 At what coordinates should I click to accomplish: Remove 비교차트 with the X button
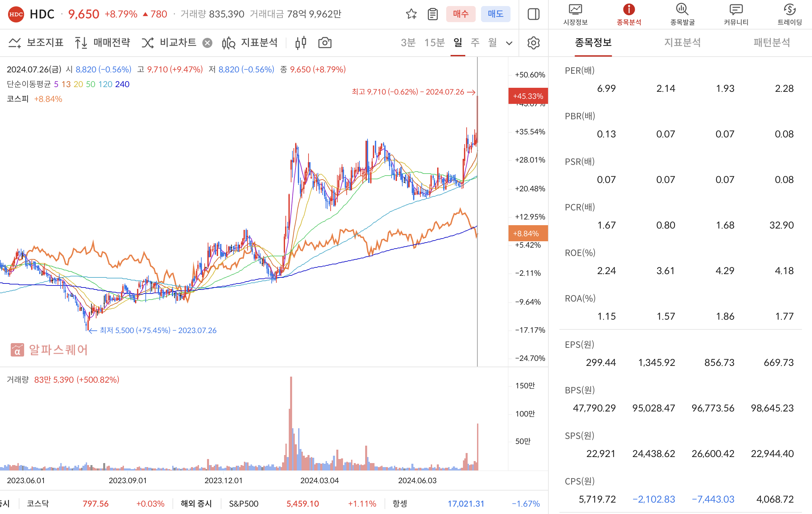207,43
